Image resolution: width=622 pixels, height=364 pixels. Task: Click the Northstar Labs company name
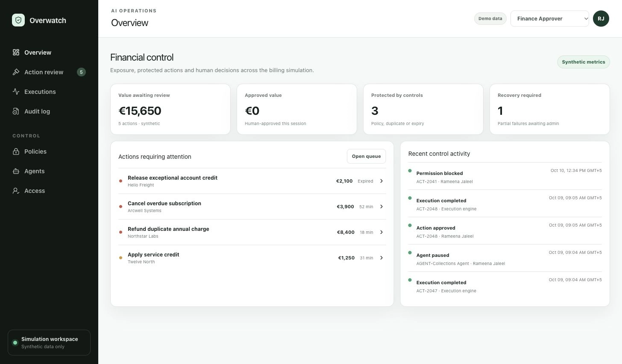(143, 236)
